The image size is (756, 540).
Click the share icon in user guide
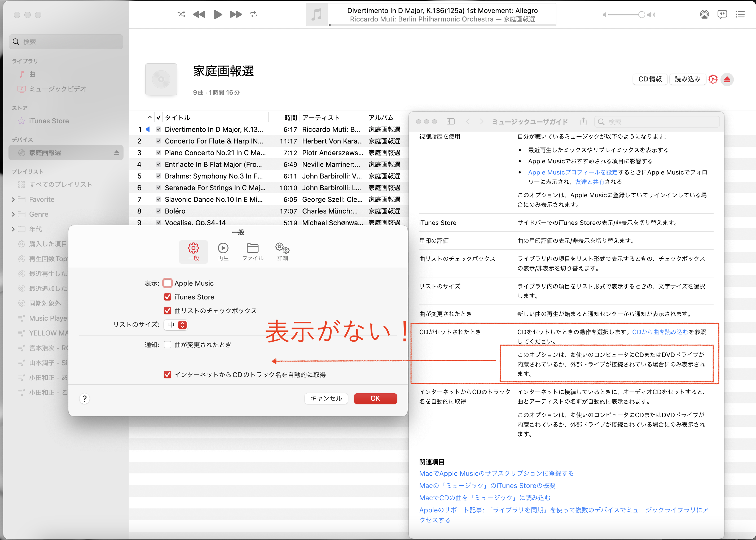(x=583, y=122)
